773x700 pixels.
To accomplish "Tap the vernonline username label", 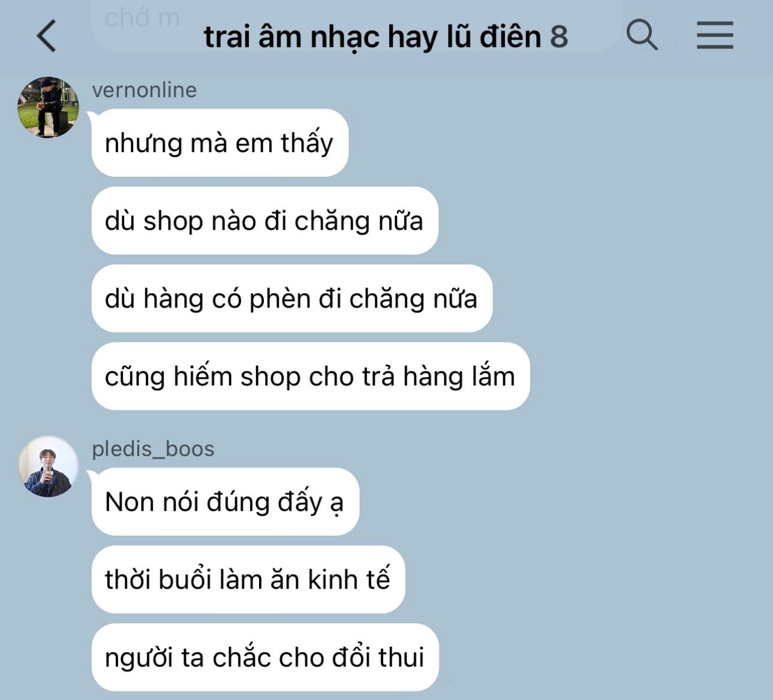I will 145,90.
